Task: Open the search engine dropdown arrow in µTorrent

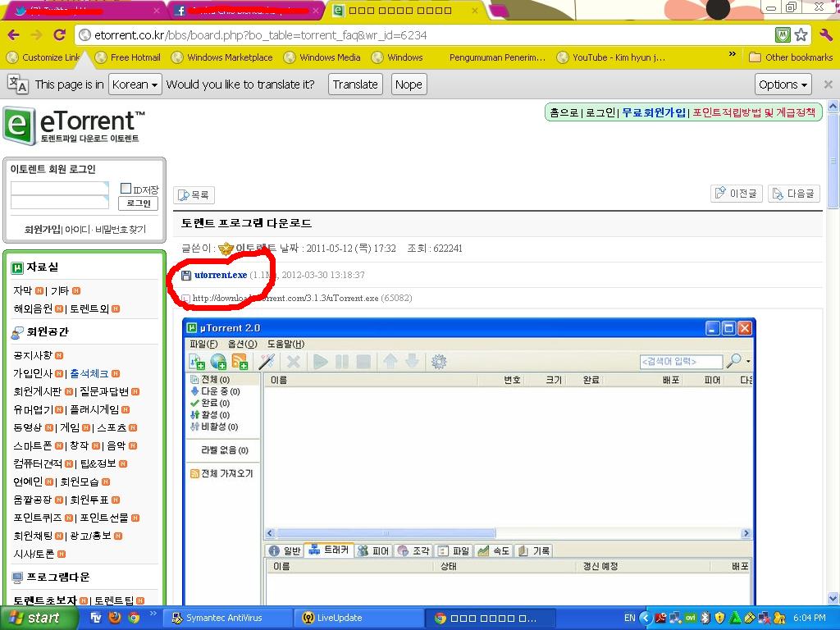Action: point(748,361)
